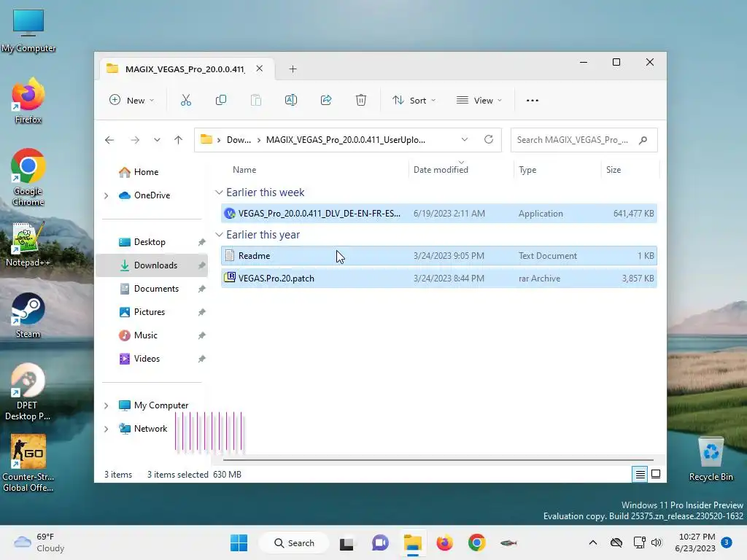Click the Cut scissors icon
This screenshot has width=747, height=560.
point(186,100)
